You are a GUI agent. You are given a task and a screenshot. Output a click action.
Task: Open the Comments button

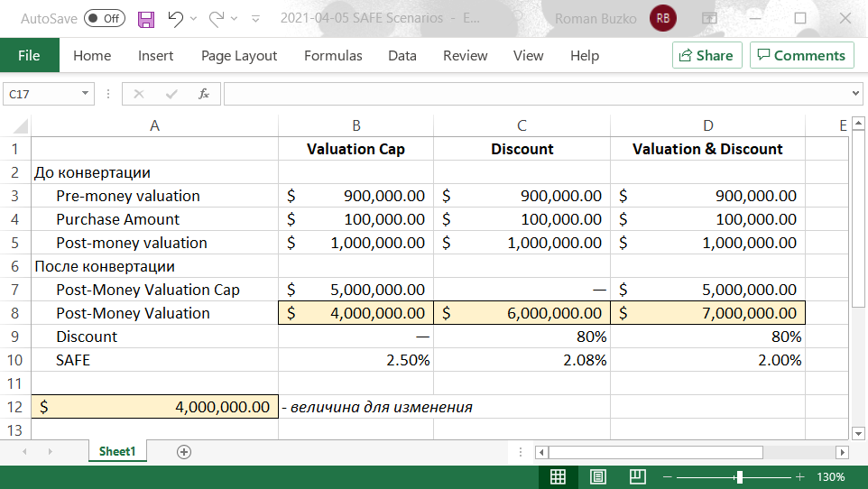coord(802,56)
